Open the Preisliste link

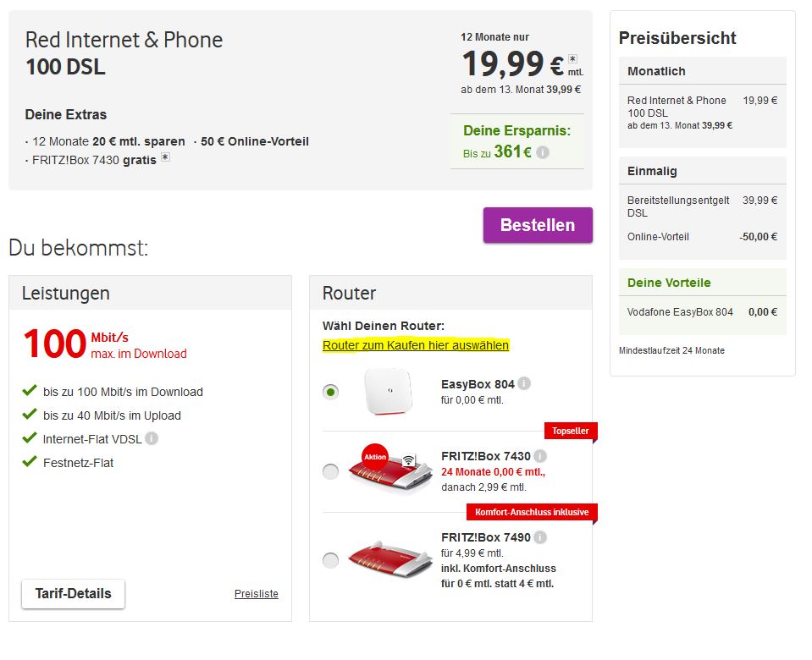point(256,594)
